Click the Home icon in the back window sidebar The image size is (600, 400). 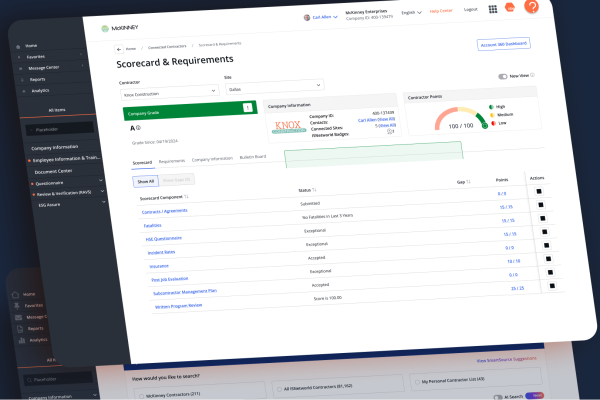coord(15,295)
